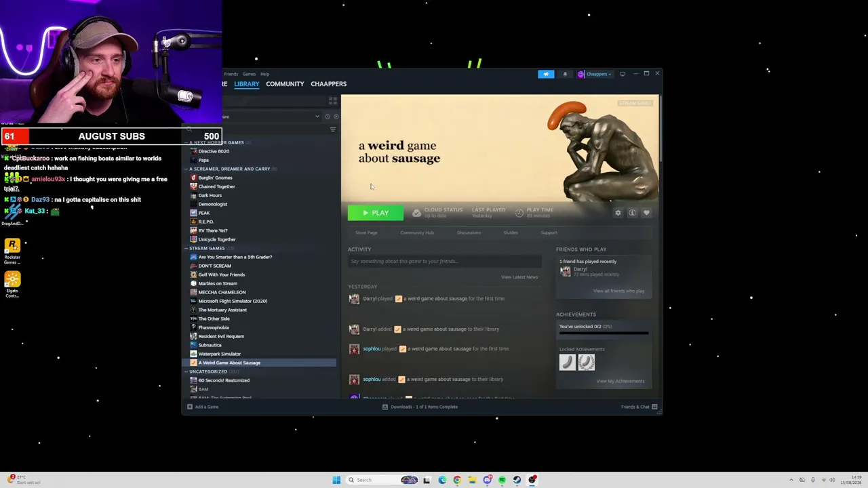
Task: Switch to grid view of the library
Action: 332,100
